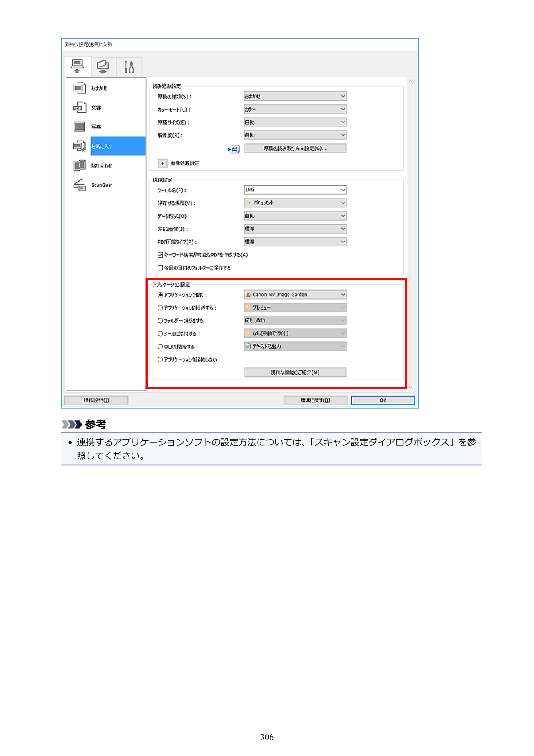The width and height of the screenshot is (534, 756).
Task: Select the お気に入り favorites scan icon
Action: point(79,146)
